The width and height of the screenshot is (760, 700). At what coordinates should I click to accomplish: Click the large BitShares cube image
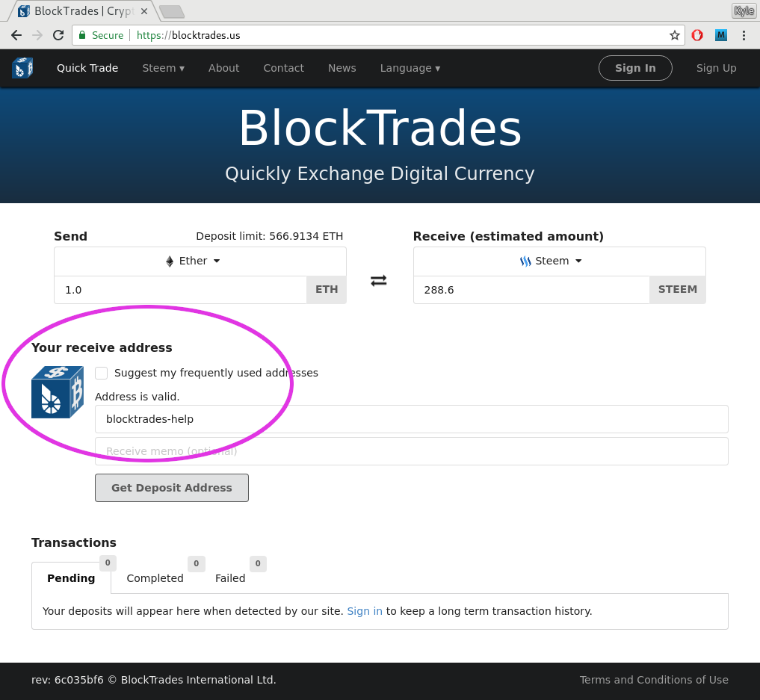tap(58, 392)
